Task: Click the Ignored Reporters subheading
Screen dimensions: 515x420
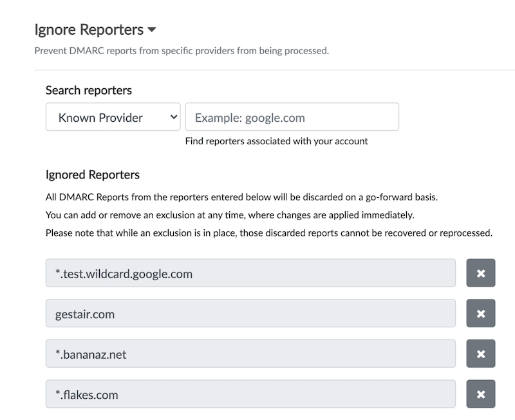Action: click(93, 175)
